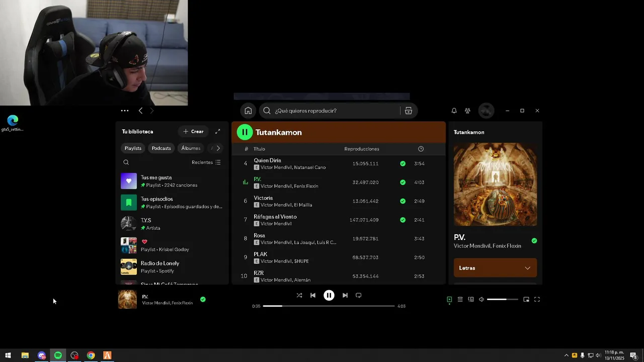The height and width of the screenshot is (362, 644).
Task: Open artist link Alemán
Action: coord(302,280)
